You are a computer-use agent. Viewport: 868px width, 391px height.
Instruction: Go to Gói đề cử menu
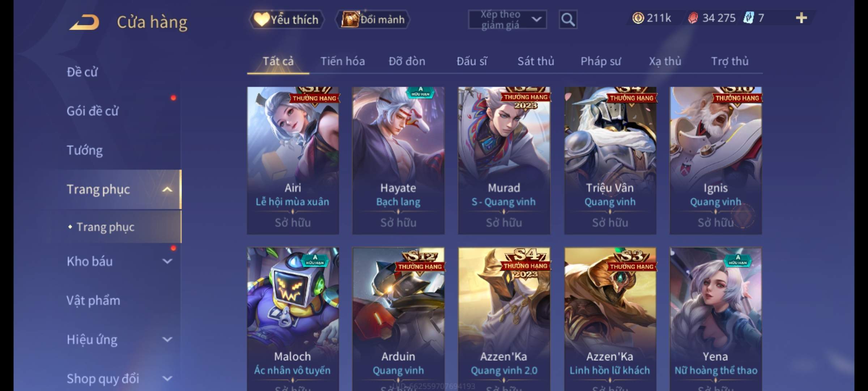[93, 111]
